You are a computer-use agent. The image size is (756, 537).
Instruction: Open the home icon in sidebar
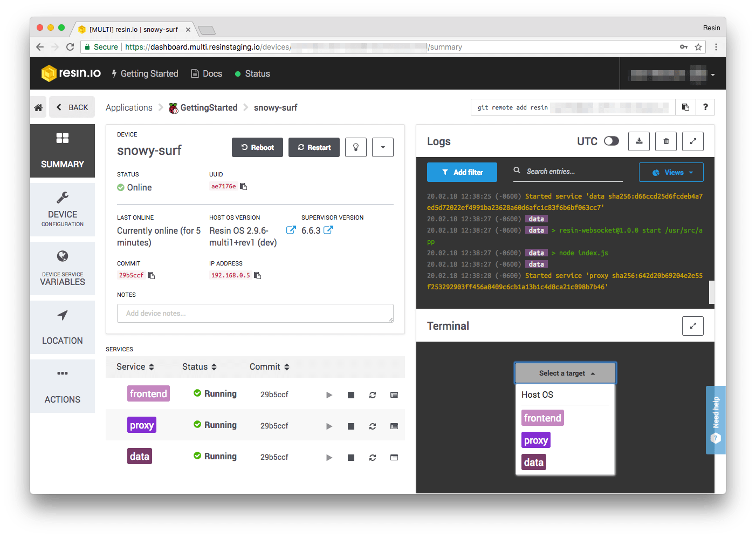38,107
